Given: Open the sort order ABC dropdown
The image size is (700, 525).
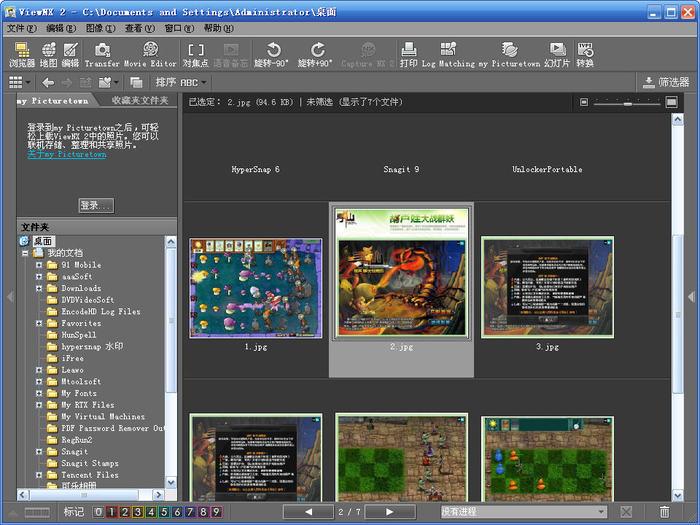Looking at the screenshot, I should coord(181,83).
